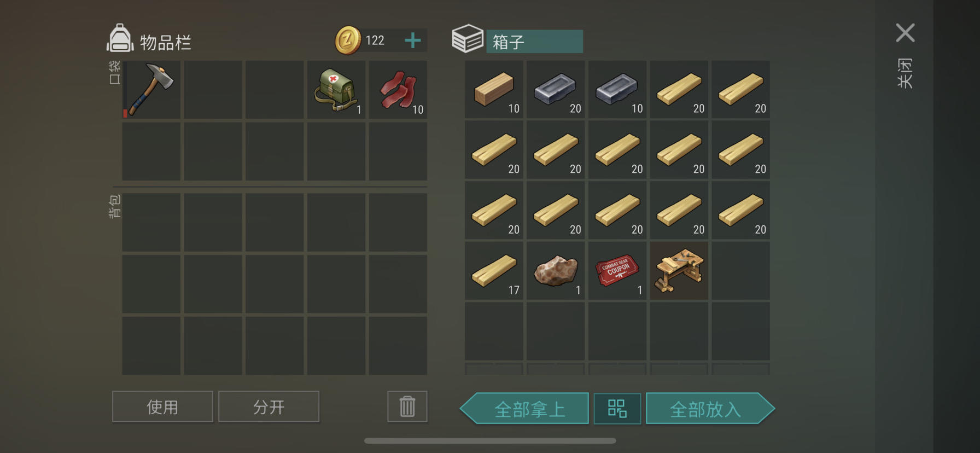Click the 分开 split button

(x=269, y=406)
